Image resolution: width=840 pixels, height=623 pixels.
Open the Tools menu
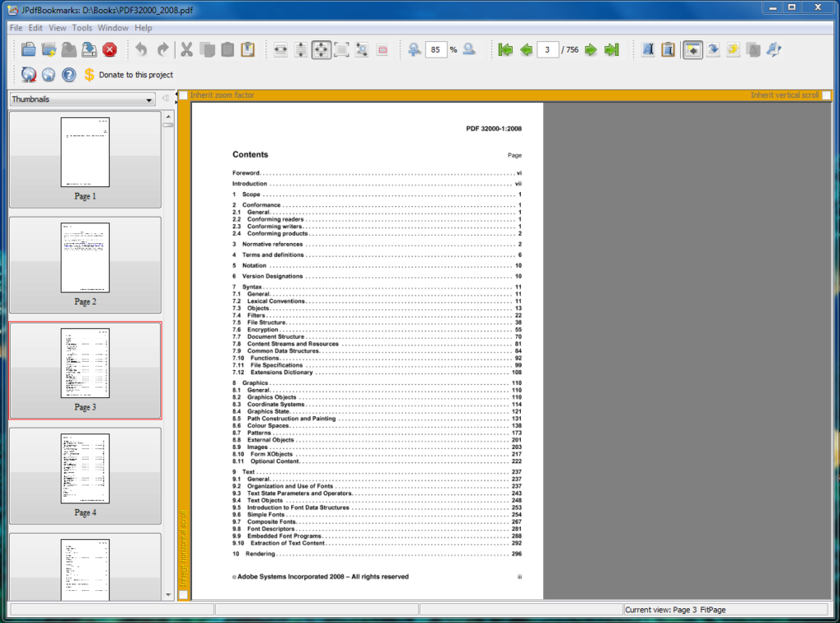coord(81,27)
